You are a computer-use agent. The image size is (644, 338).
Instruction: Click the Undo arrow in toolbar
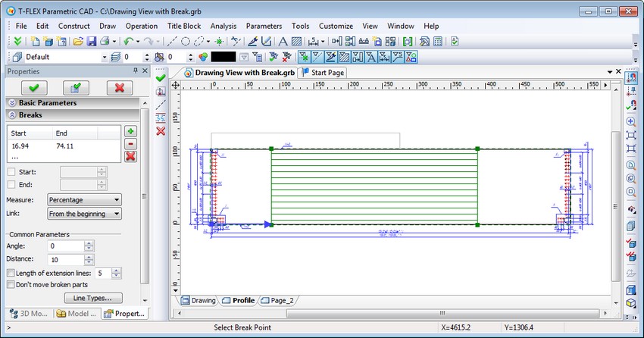tap(129, 42)
